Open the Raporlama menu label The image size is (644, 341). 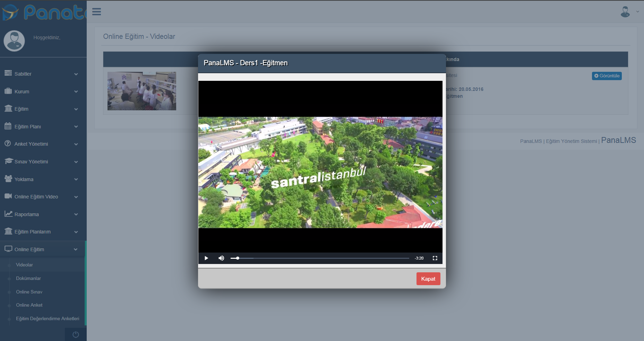[x=27, y=214]
